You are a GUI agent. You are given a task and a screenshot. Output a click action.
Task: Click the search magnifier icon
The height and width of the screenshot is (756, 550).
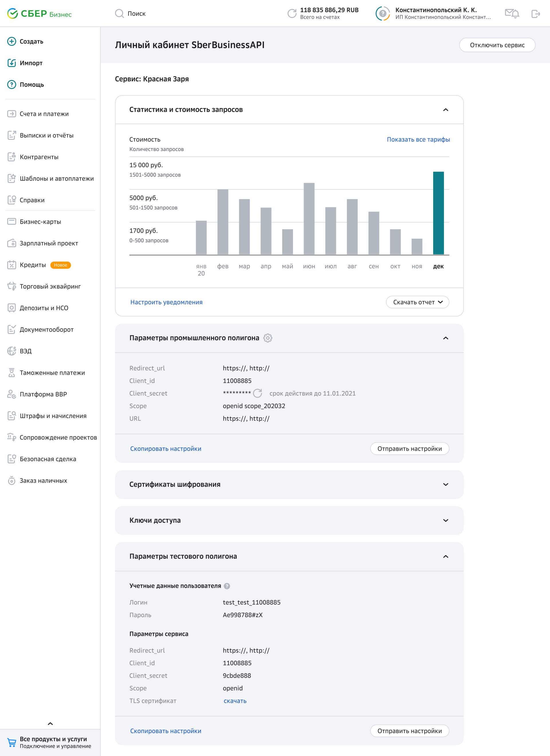(x=119, y=14)
